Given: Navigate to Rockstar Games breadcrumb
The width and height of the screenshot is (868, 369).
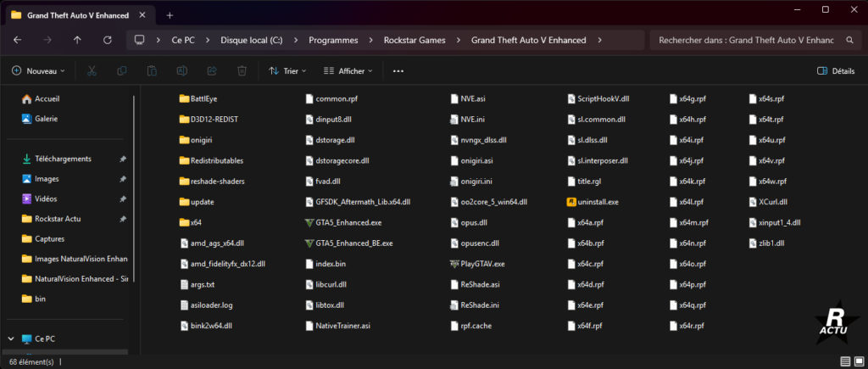Looking at the screenshot, I should point(415,40).
